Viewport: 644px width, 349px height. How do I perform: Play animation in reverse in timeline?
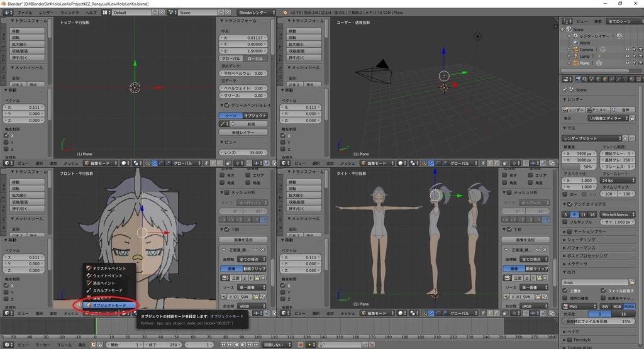236,345
